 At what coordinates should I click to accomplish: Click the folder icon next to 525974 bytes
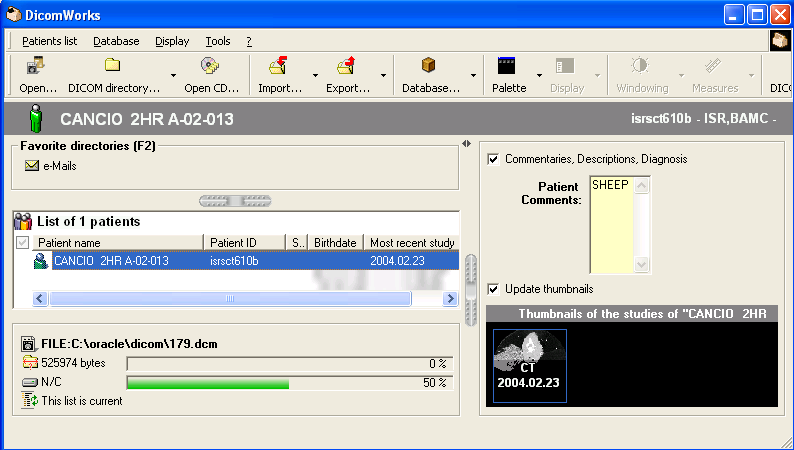click(x=30, y=363)
